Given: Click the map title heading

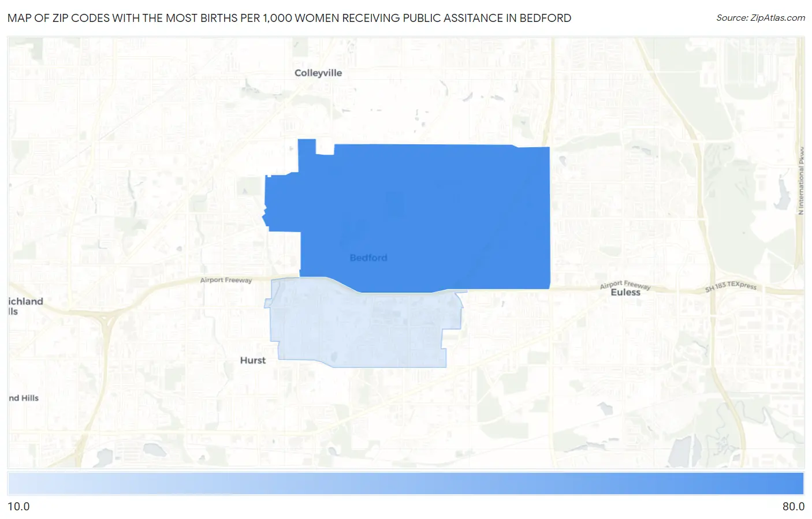Looking at the screenshot, I should [x=289, y=18].
